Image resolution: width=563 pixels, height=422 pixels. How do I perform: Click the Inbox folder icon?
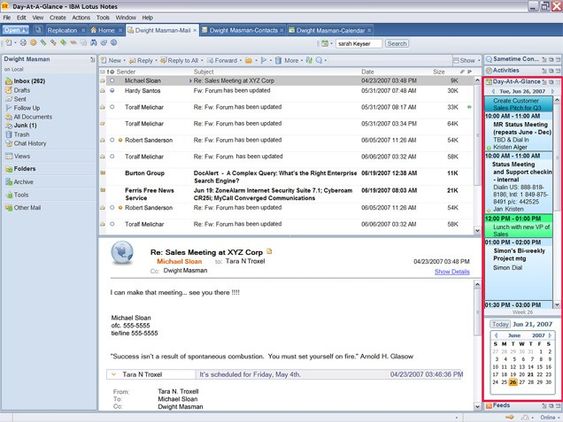click(9, 81)
